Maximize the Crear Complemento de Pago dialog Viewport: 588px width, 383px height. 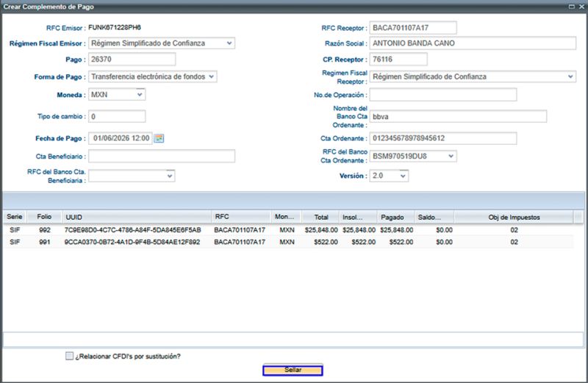(x=572, y=7)
